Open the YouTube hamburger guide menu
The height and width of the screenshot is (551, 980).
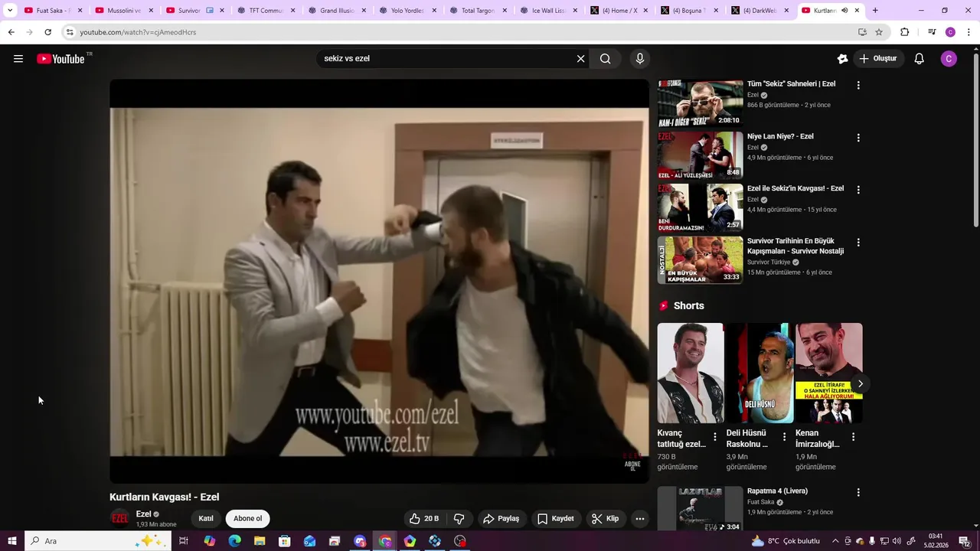18,59
